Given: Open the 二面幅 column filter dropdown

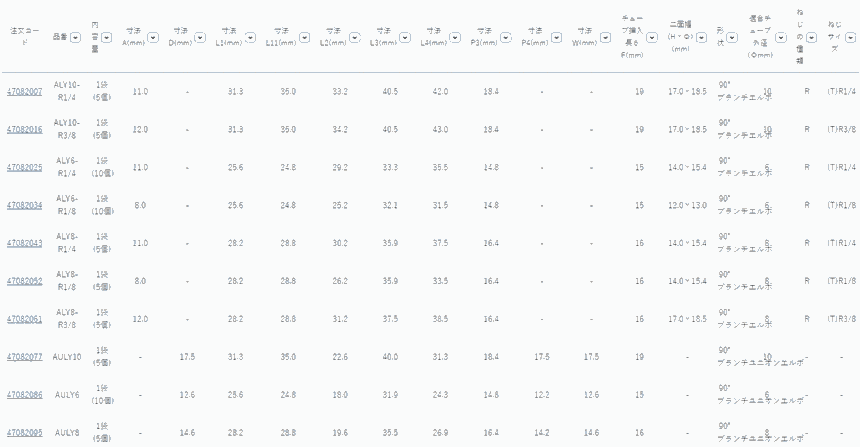Looking at the screenshot, I should (699, 38).
